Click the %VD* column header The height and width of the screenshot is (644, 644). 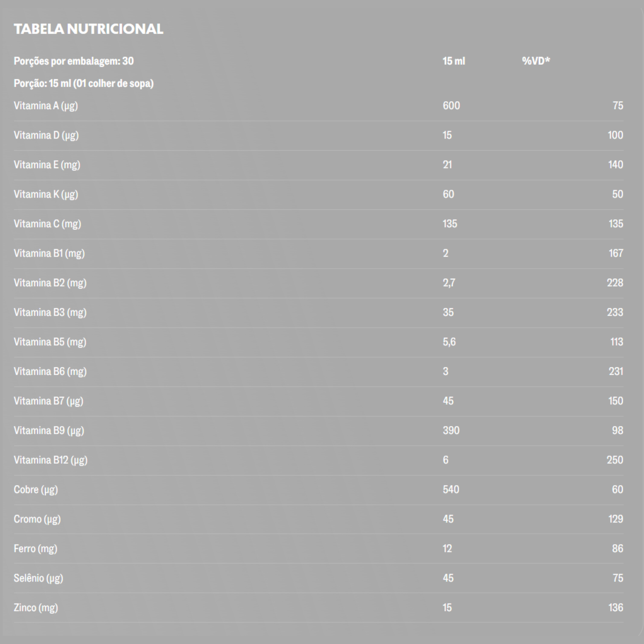536,61
